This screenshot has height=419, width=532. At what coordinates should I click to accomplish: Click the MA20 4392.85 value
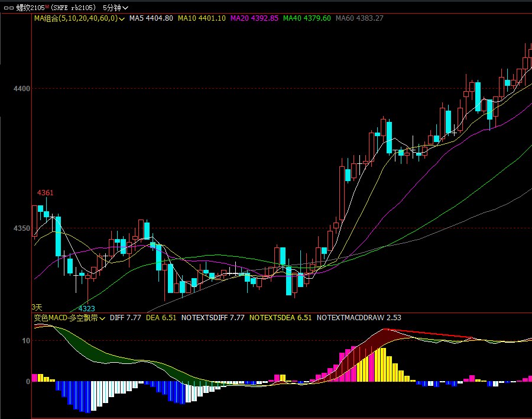point(254,18)
